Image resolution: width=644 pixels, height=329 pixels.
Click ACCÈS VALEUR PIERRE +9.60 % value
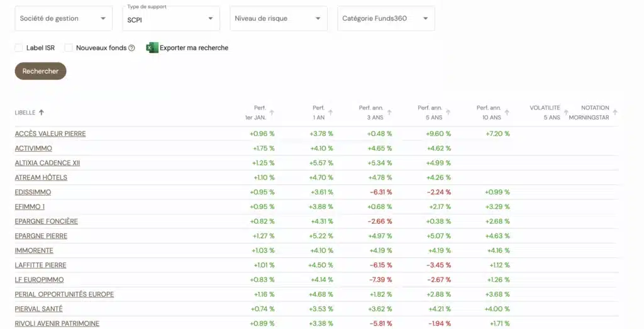point(438,133)
